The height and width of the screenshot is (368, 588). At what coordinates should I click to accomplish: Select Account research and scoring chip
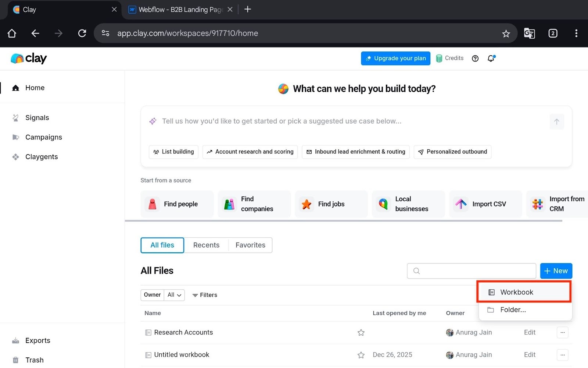tap(250, 152)
